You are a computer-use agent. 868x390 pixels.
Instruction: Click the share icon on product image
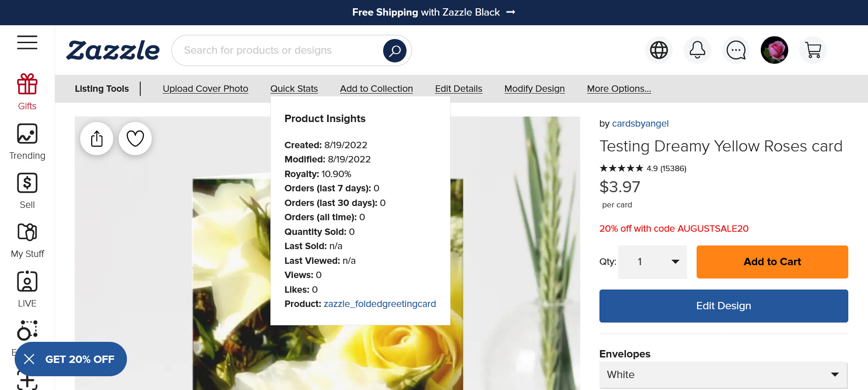97,139
